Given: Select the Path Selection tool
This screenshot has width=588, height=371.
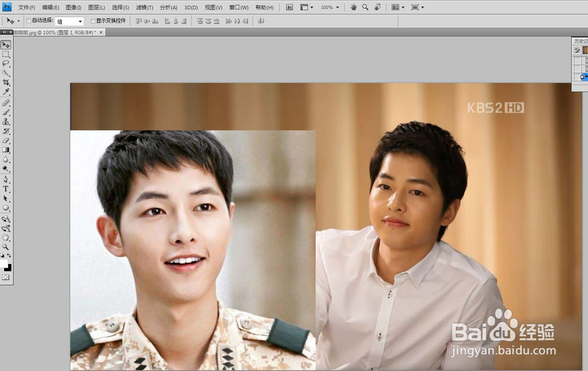Looking at the screenshot, I should (x=6, y=198).
